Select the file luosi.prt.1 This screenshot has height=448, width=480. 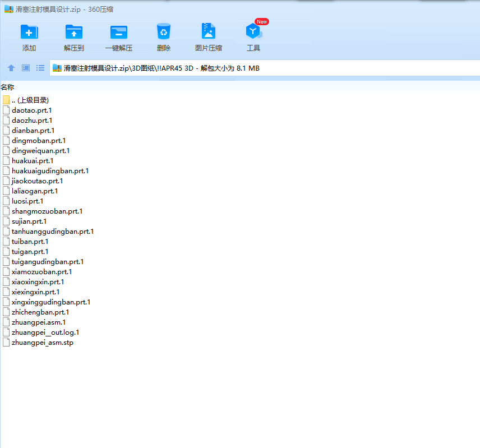click(x=27, y=201)
